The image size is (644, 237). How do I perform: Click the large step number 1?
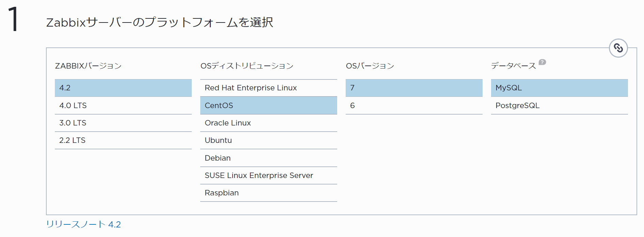tap(13, 19)
